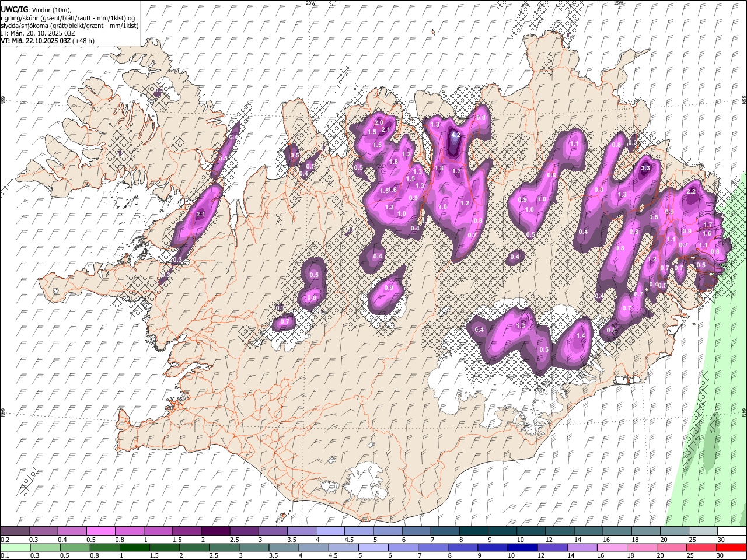Select the magenta-pink swatch between 0.5 and 0.8

(101, 531)
